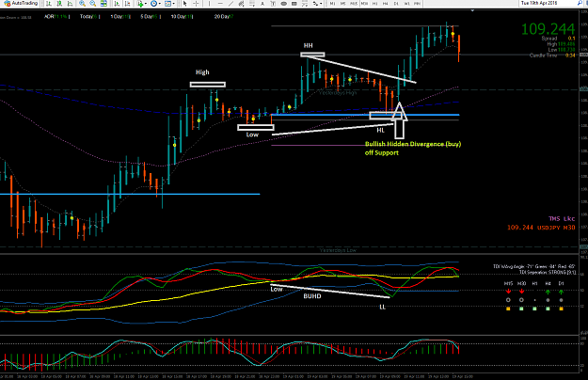Switch timeframe to M1
The width and height of the screenshot is (588, 380).
pos(333,4)
